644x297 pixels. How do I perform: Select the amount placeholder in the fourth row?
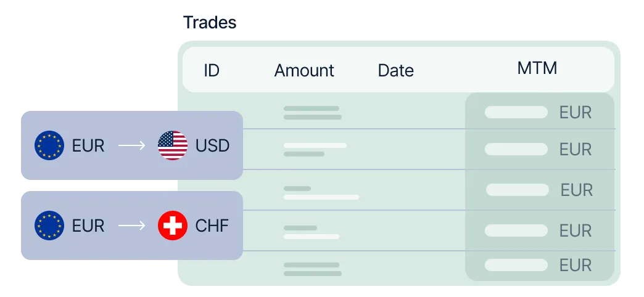pos(312,232)
